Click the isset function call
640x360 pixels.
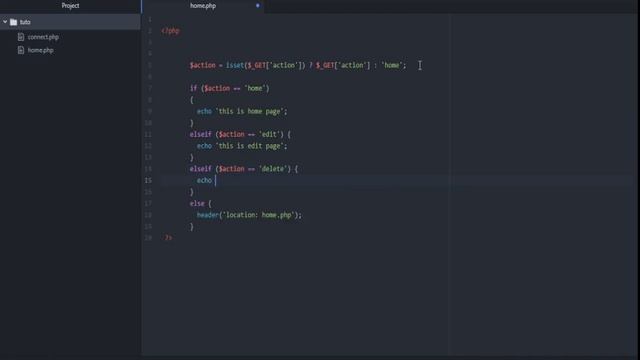coord(235,65)
